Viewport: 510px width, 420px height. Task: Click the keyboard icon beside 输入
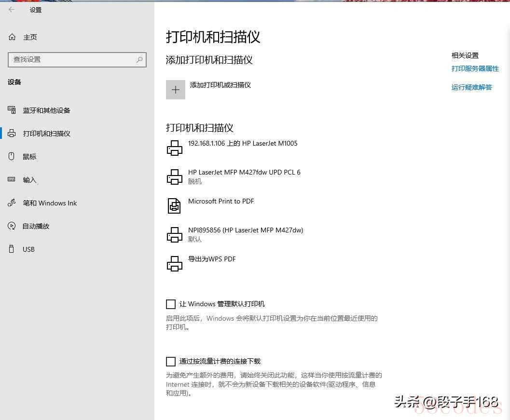(x=12, y=179)
